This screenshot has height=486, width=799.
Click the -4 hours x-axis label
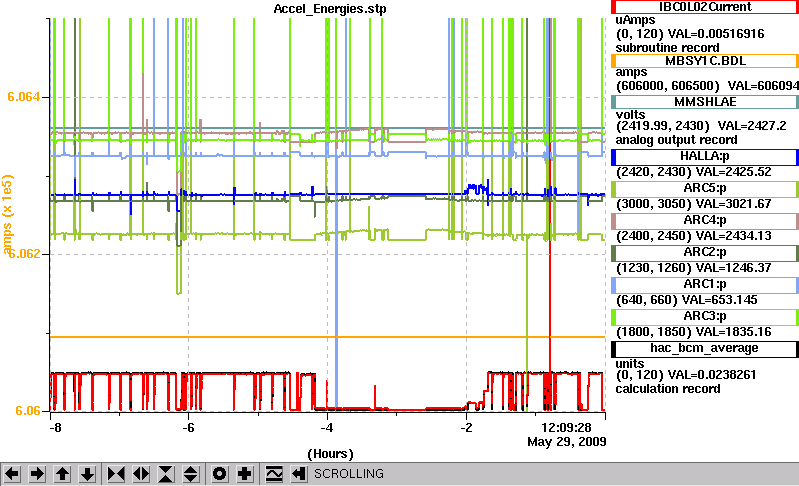tap(327, 427)
